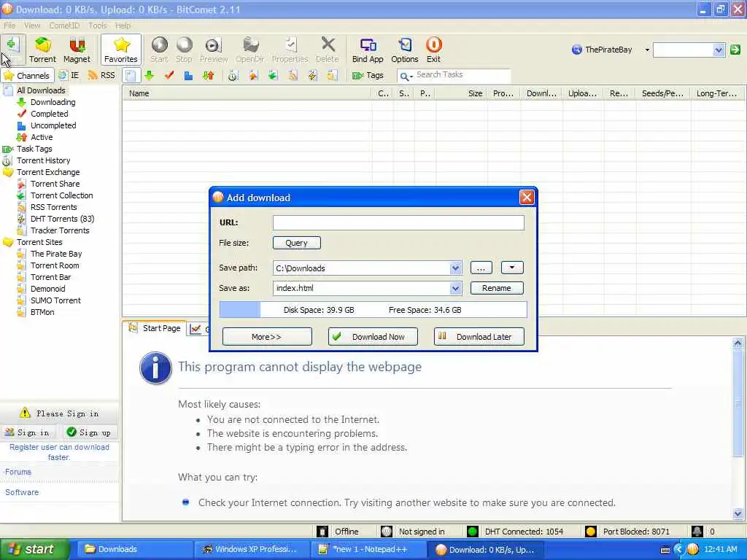
Task: Switch to Notepad++ taskbar window
Action: click(x=369, y=550)
